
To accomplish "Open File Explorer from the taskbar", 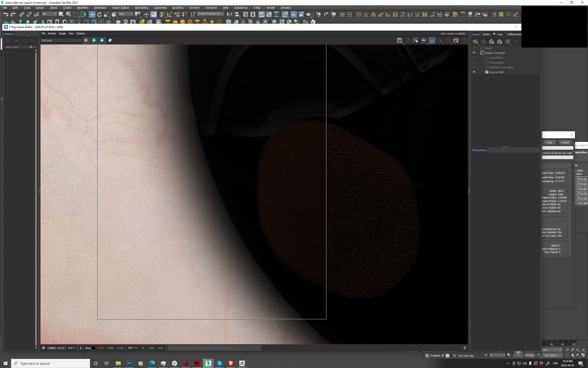I will click(x=118, y=363).
